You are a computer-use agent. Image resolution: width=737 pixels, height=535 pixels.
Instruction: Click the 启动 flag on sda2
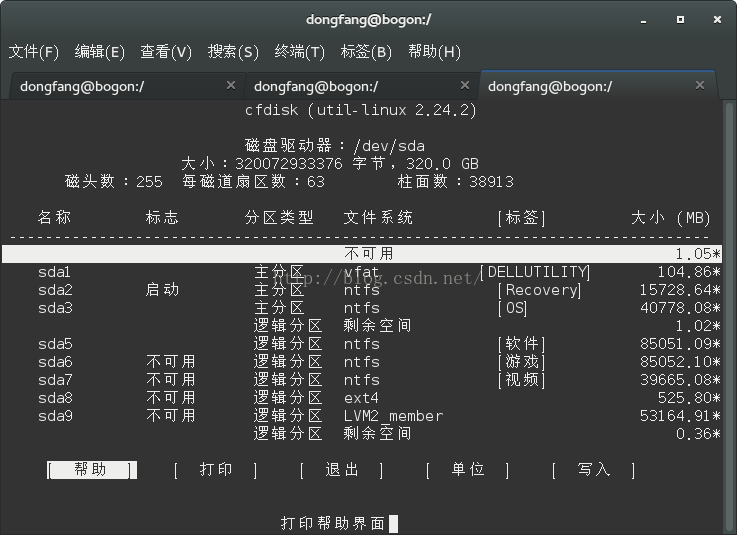point(162,290)
